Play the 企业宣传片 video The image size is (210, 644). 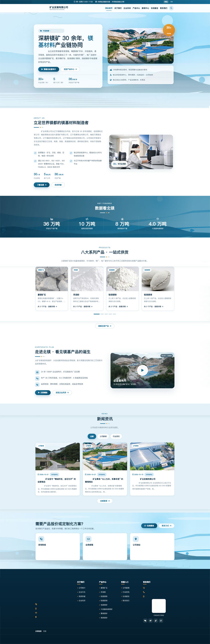pos(143,370)
